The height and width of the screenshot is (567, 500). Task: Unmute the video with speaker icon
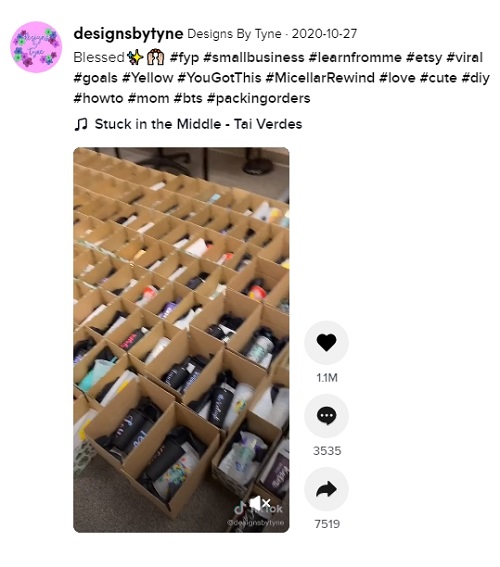point(260,503)
